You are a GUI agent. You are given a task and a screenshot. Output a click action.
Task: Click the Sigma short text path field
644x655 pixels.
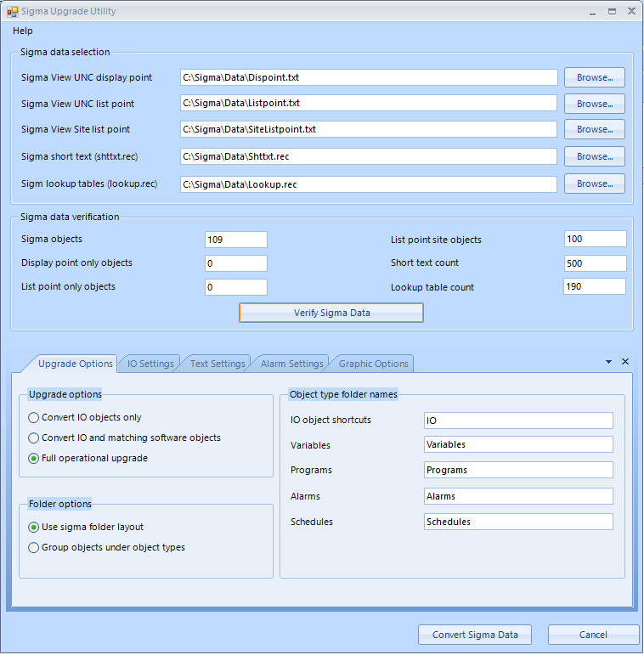click(x=368, y=157)
